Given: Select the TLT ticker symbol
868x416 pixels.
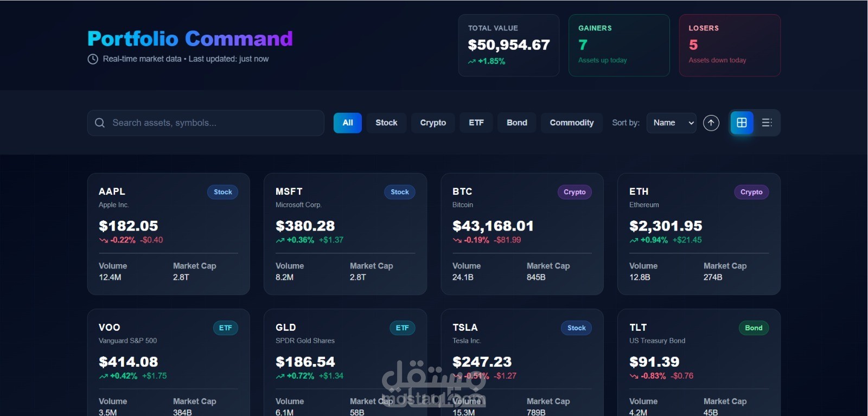Looking at the screenshot, I should (638, 327).
